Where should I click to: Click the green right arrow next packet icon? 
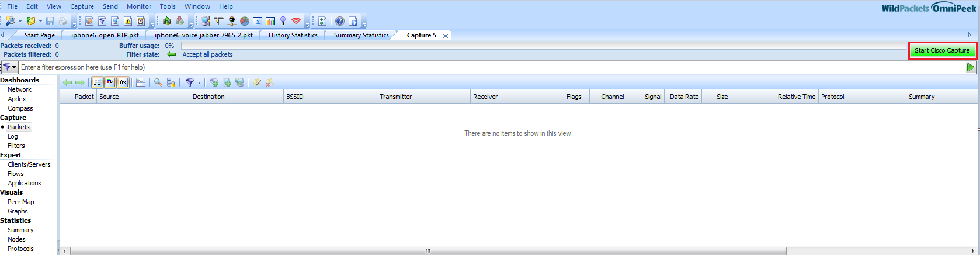pos(80,82)
